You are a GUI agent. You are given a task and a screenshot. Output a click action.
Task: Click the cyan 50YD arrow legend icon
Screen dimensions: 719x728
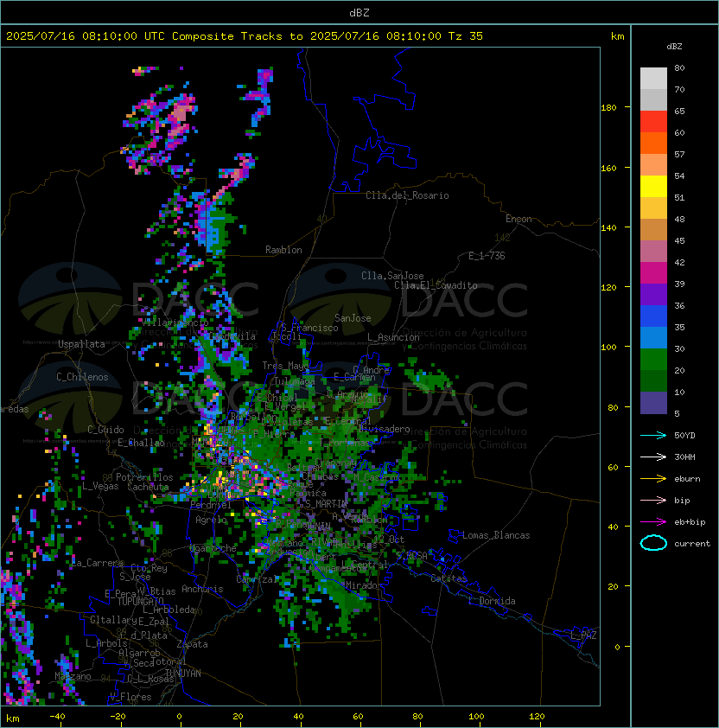(653, 436)
